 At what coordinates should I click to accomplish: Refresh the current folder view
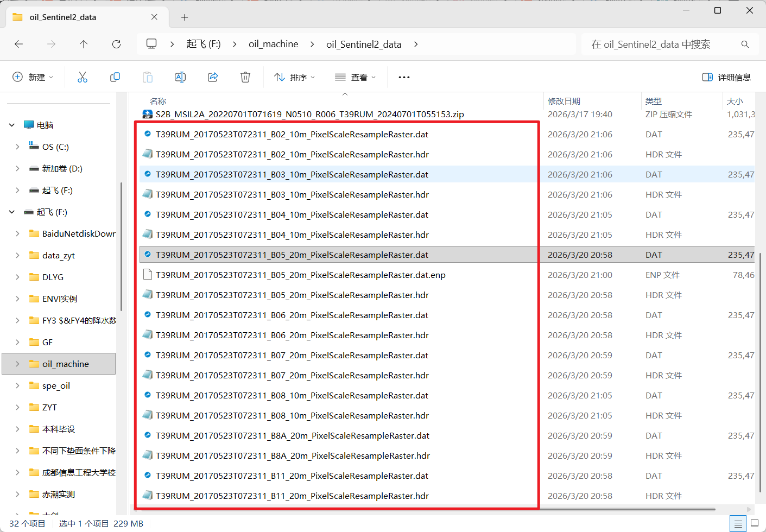click(116, 44)
